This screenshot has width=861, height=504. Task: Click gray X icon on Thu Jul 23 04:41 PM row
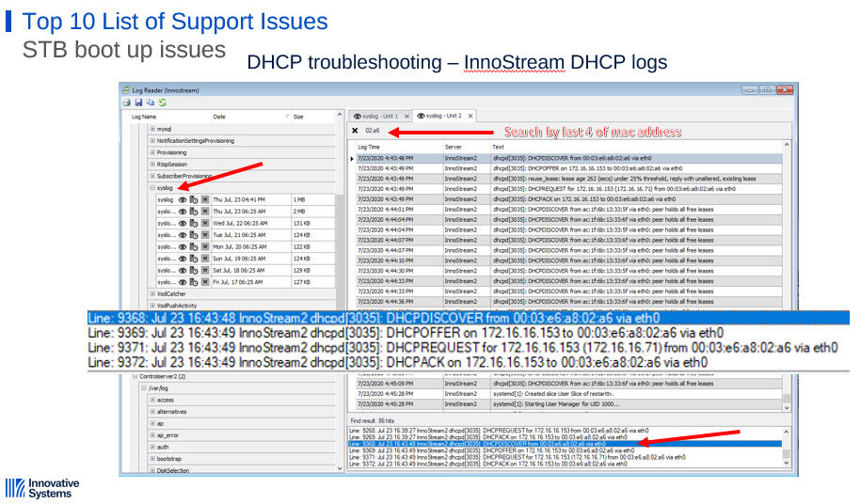coord(205,199)
